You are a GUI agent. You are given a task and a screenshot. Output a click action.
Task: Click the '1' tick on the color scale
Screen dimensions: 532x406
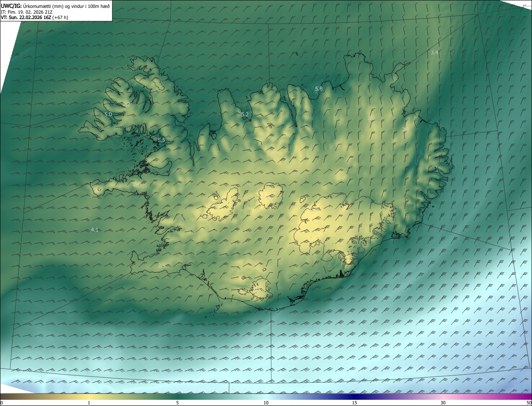tap(89, 403)
